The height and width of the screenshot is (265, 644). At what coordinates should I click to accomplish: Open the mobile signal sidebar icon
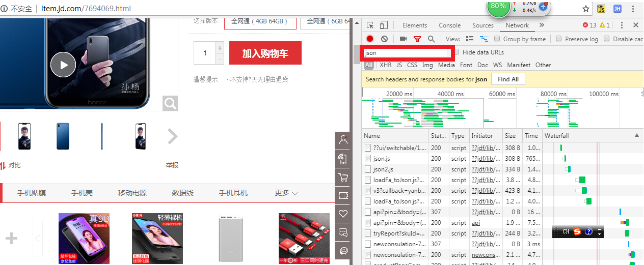pyautogui.click(x=343, y=159)
